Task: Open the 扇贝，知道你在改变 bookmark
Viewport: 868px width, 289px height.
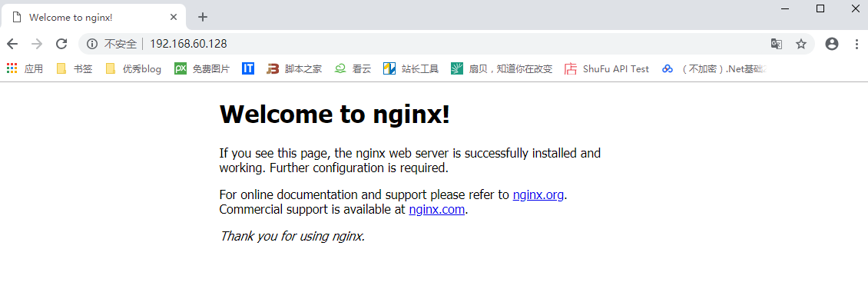Action: click(502, 68)
